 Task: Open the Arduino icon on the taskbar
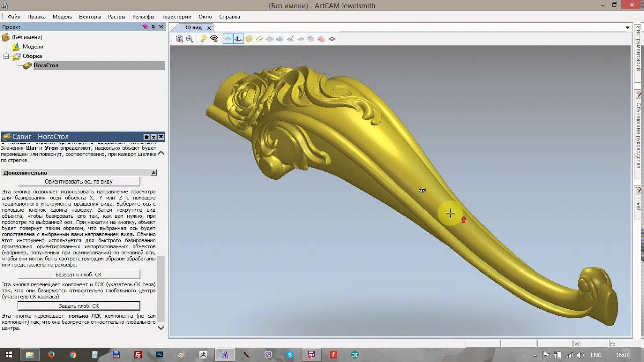355,355
